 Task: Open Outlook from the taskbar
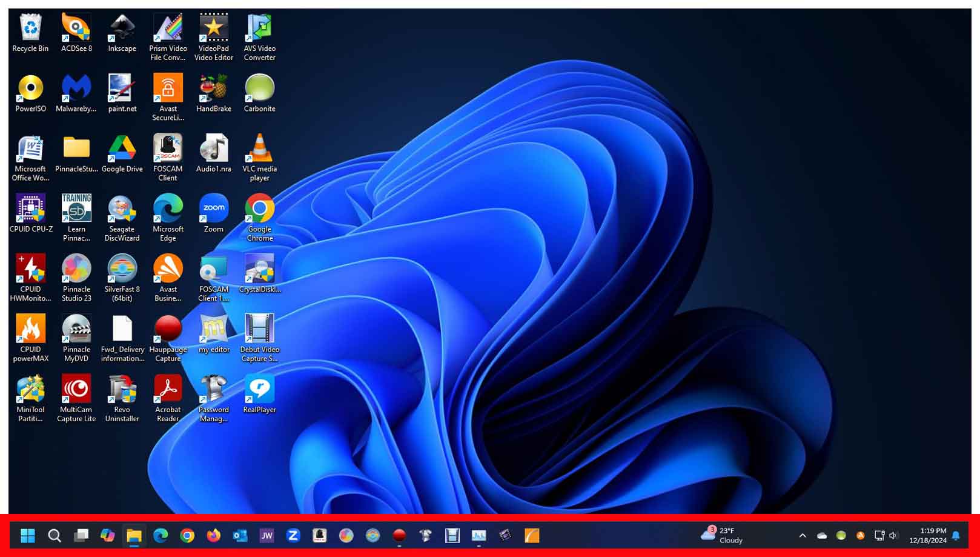click(240, 535)
